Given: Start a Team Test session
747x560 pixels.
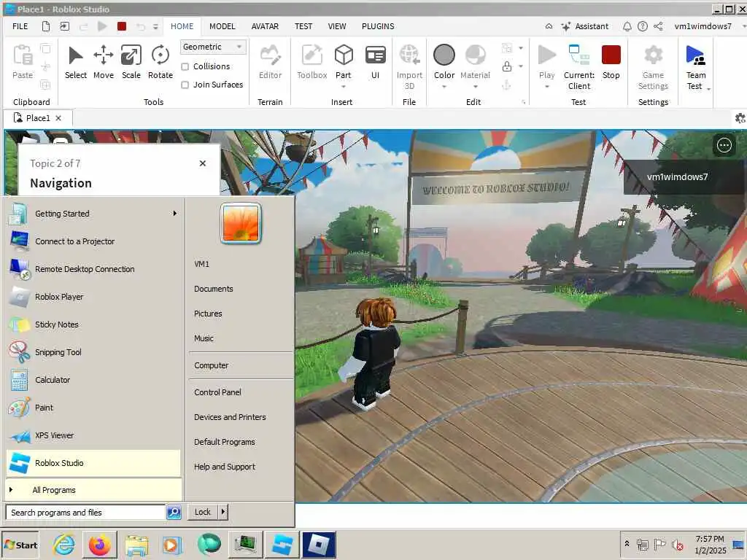Looking at the screenshot, I should pos(695,66).
